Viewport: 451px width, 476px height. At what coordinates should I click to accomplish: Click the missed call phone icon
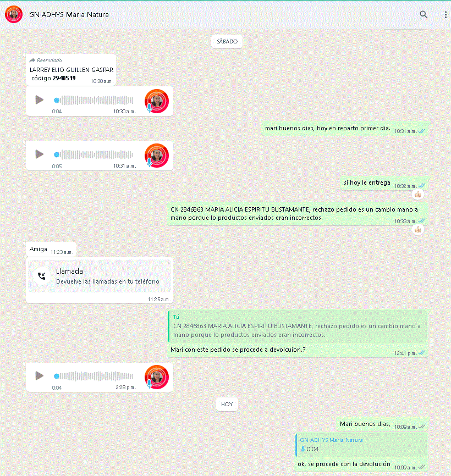pos(42,275)
